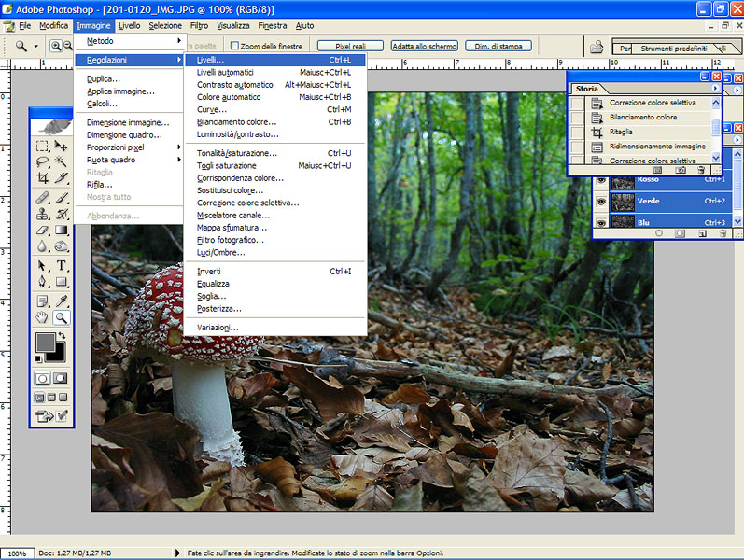Select the Eraser tool

[43, 231]
